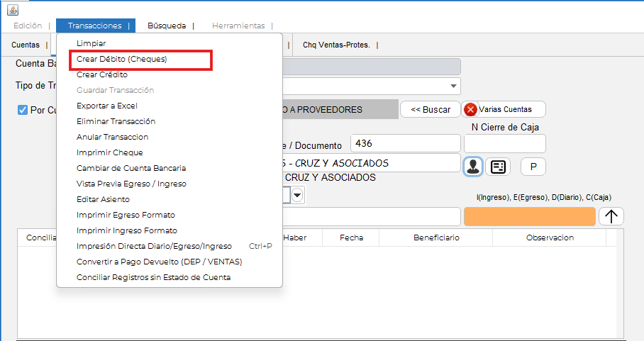Switch to the Chq Ventas-Protes. tab

pyautogui.click(x=336, y=45)
